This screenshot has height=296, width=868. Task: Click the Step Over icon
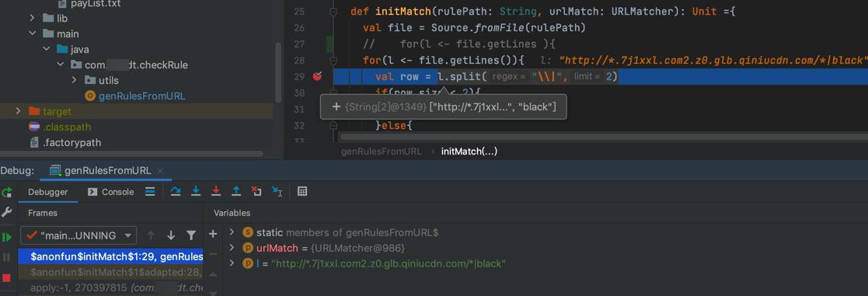click(x=176, y=191)
